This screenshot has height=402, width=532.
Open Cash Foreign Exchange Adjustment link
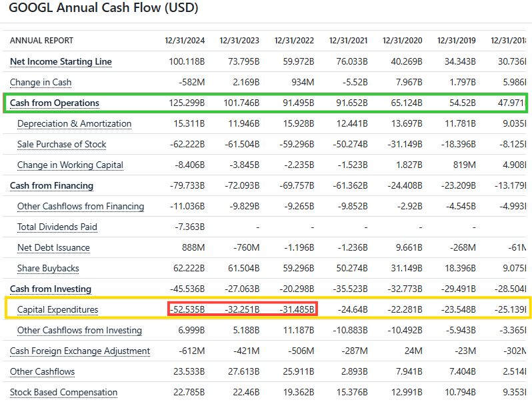(x=80, y=351)
